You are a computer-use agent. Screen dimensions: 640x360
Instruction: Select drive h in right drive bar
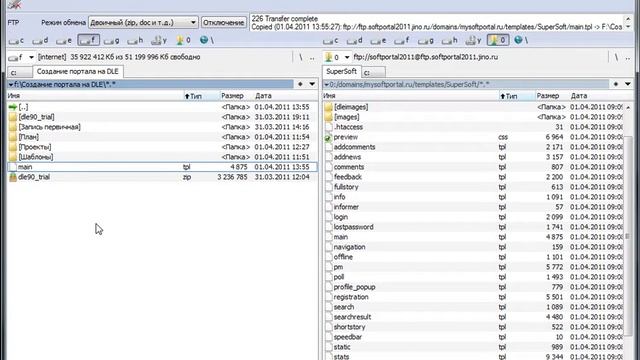449,40
